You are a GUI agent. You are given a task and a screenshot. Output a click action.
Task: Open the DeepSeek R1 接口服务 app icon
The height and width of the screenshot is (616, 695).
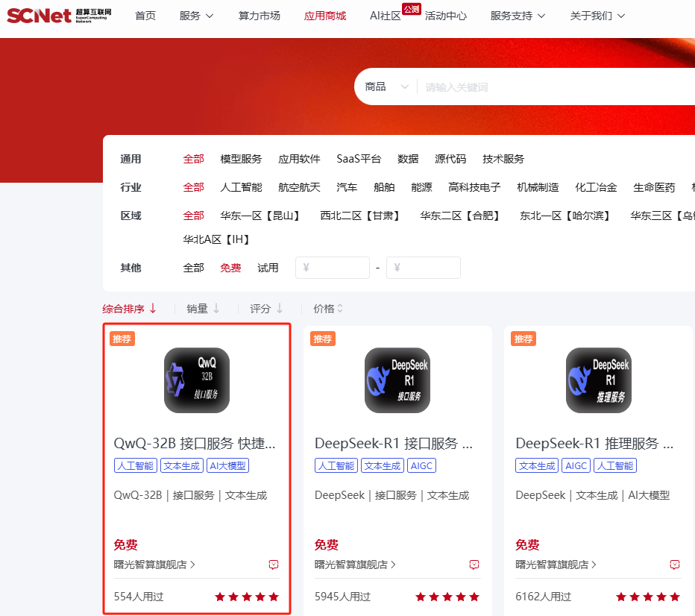point(397,380)
